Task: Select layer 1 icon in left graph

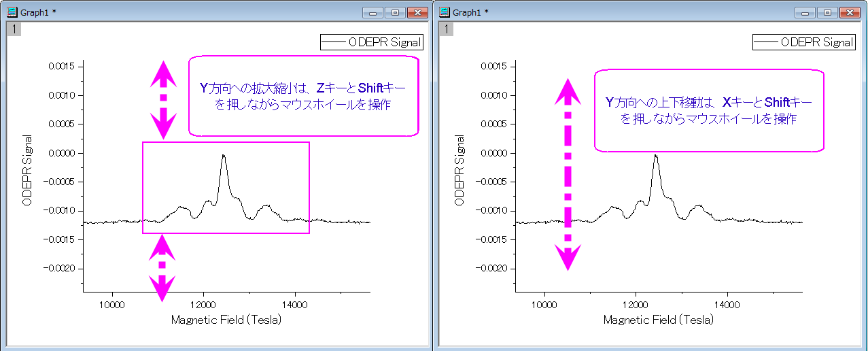Action: [14, 29]
